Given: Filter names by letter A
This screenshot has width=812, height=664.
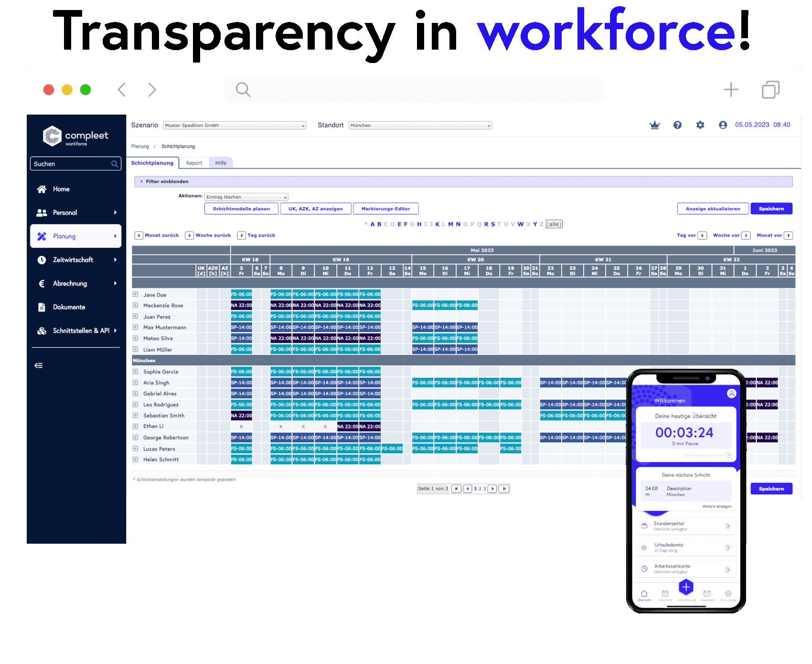Looking at the screenshot, I should (x=373, y=224).
